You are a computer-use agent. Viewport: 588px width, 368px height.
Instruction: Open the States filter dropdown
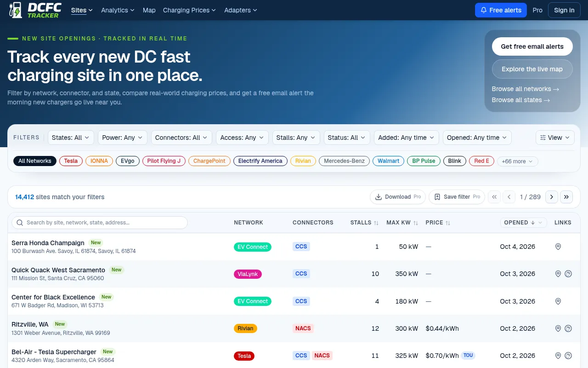pos(71,138)
